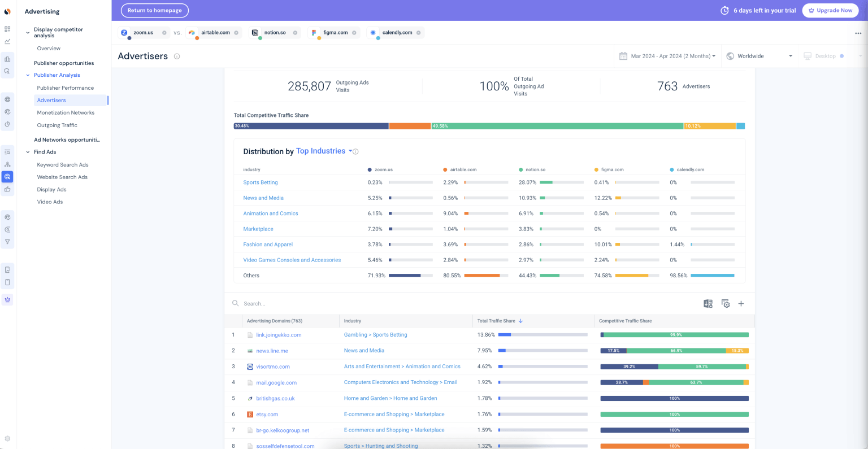
Task: Select the sitemap/network icon in sidebar
Action: click(x=8, y=164)
